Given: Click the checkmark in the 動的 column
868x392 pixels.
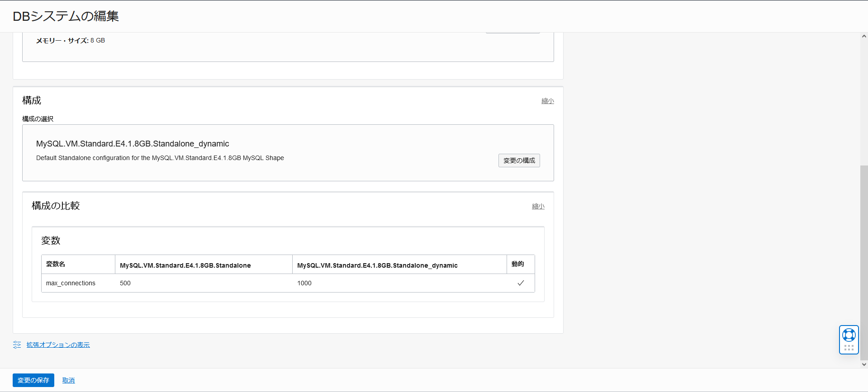Looking at the screenshot, I should click(521, 283).
